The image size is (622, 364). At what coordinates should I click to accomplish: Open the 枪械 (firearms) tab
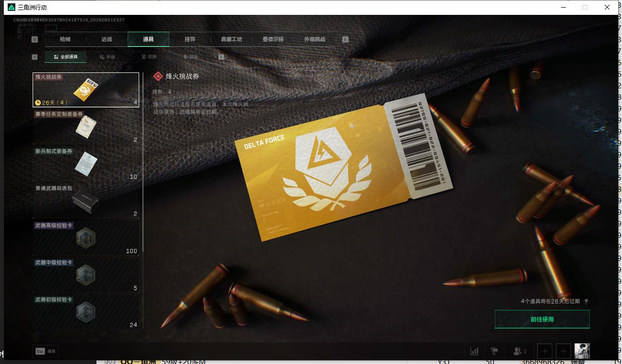click(65, 39)
